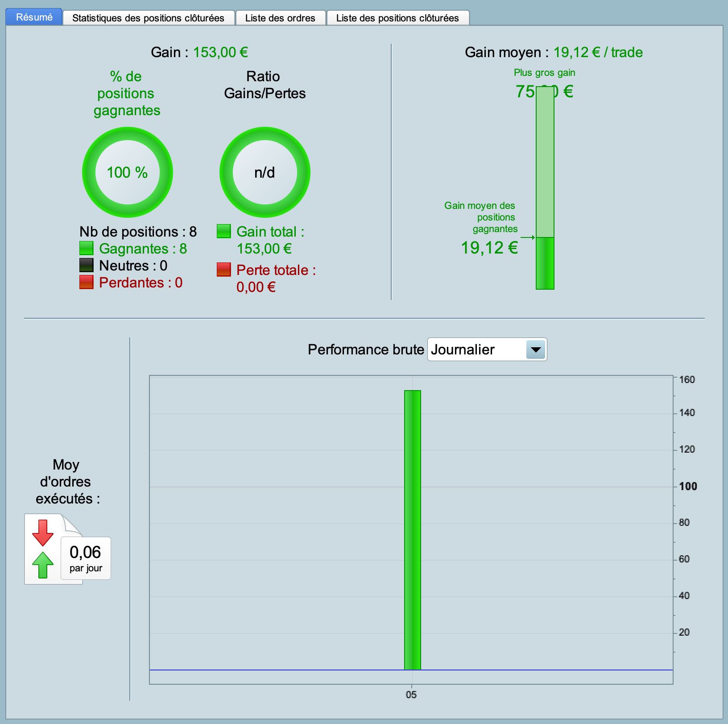Click the Perdantes : 0 label

(x=141, y=283)
